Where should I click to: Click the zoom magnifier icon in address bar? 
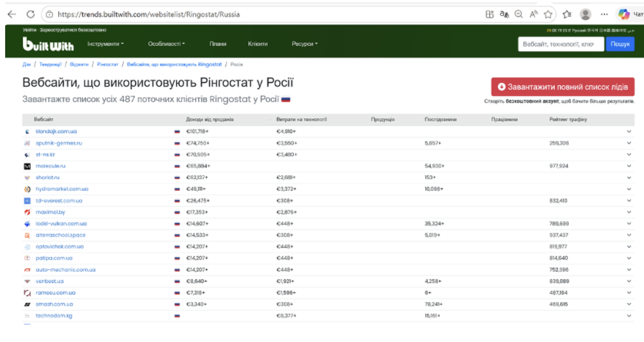tap(518, 14)
